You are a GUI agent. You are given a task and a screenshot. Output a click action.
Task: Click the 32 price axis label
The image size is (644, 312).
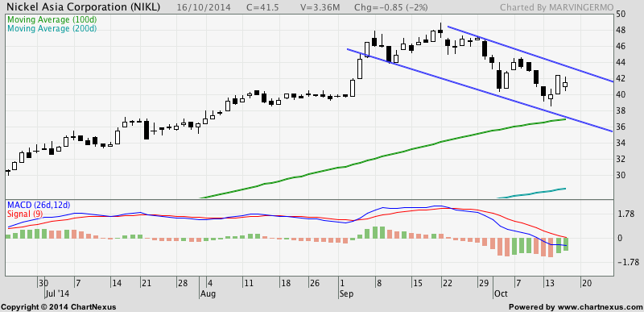pos(621,159)
